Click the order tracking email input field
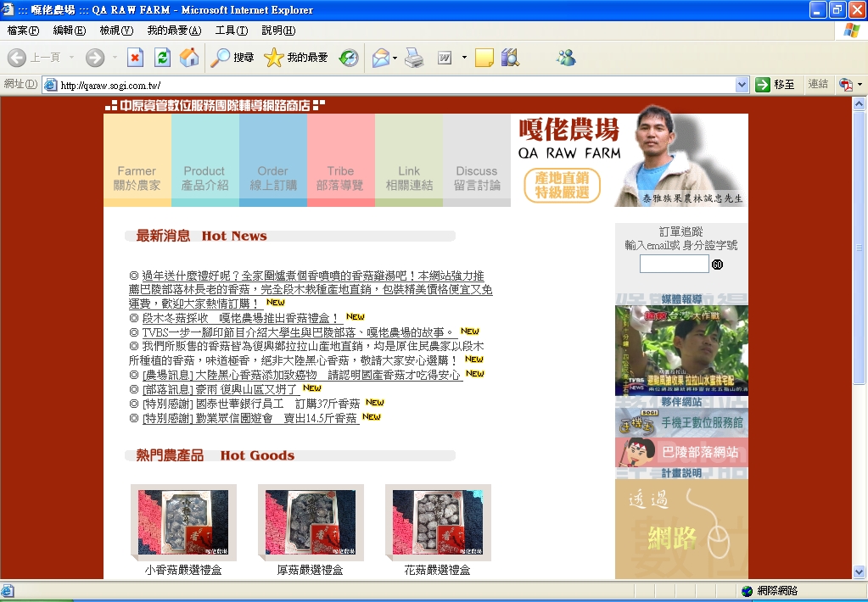The height and width of the screenshot is (602, 868). point(675,264)
